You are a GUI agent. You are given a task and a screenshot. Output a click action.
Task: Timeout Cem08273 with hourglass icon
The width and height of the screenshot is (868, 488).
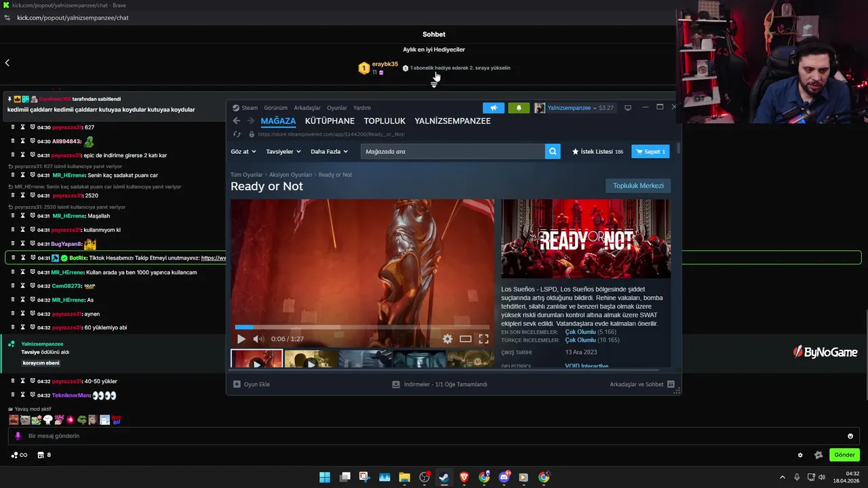coord(22,286)
